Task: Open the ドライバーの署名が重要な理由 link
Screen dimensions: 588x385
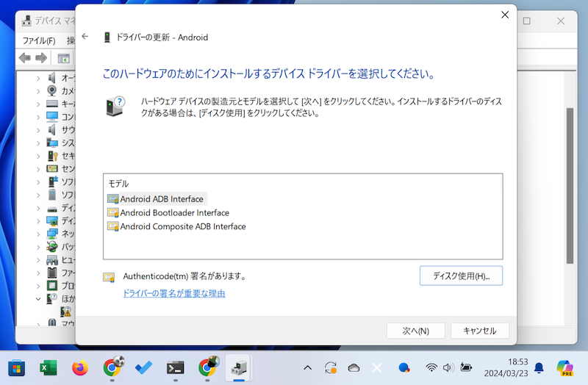Action: point(173,293)
